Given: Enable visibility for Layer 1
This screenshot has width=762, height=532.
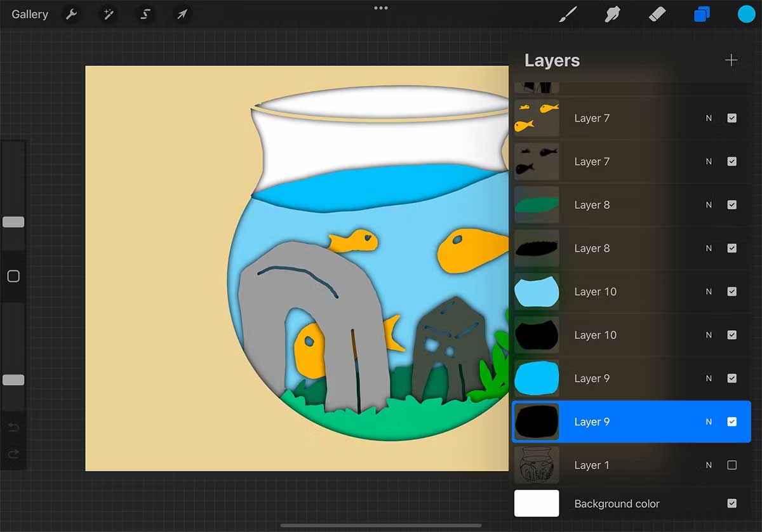Looking at the screenshot, I should pyautogui.click(x=732, y=465).
